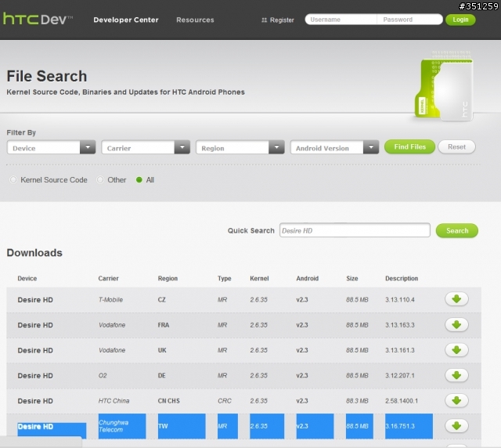Screen dimensions: 501x448
Task: Open the Region filter dropdown
Action: click(240, 147)
